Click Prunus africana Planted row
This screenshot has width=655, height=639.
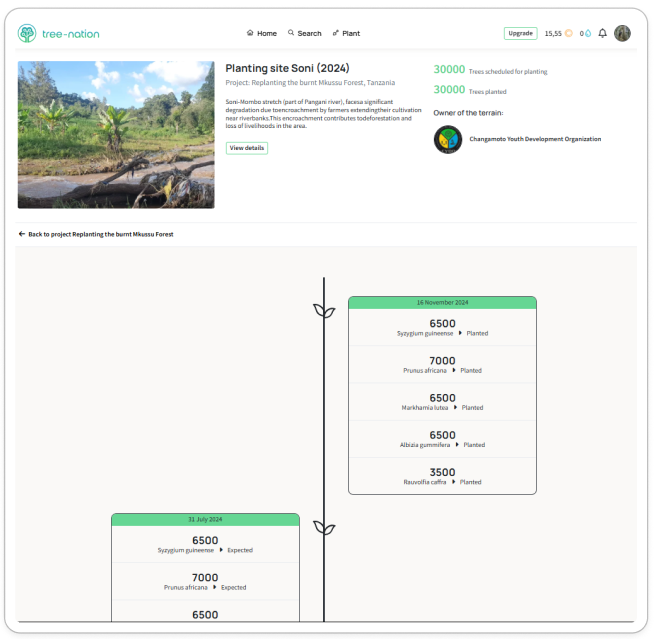[x=442, y=365]
